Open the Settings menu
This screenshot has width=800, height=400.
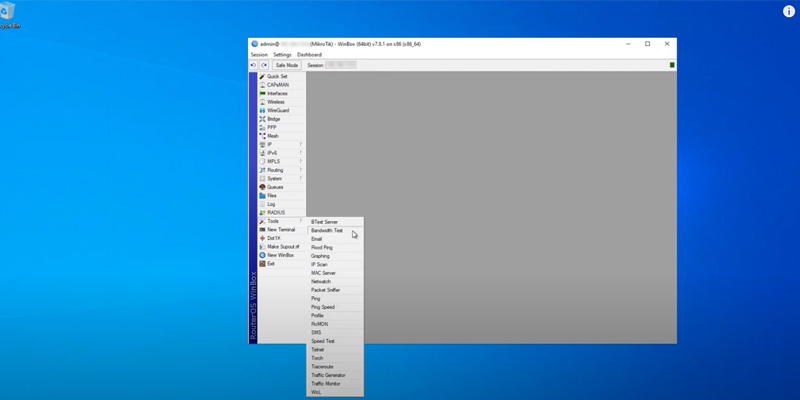pos(282,55)
